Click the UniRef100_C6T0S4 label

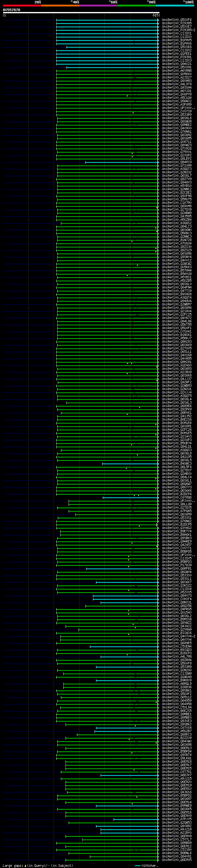coord(177,728)
